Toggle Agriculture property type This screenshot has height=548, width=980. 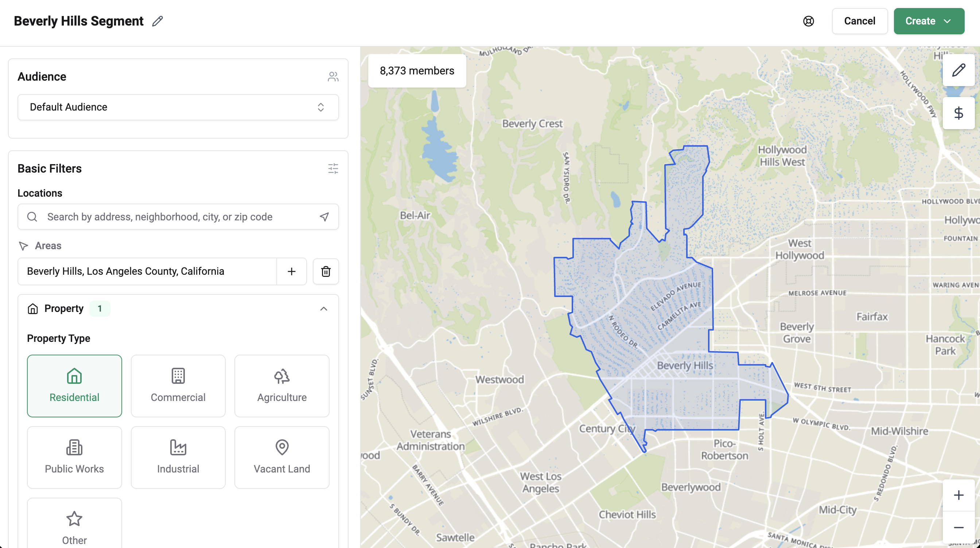tap(282, 386)
